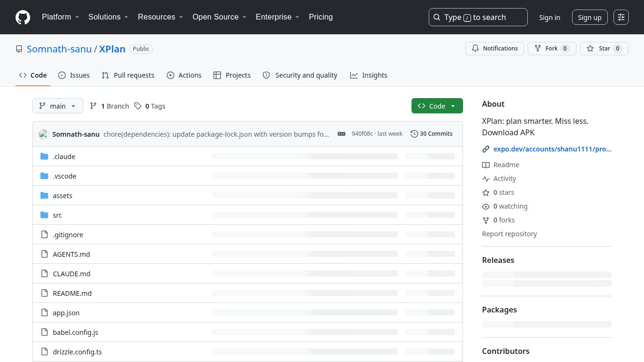Image resolution: width=644 pixels, height=362 pixels.
Task: Switch to the Issues tab
Action: coord(74,75)
